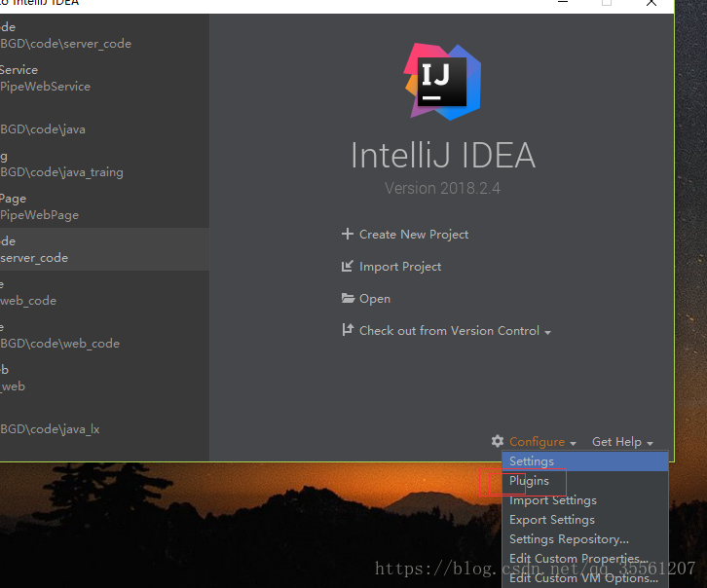Open the Configure dropdown menu
This screenshot has height=588, width=707.
click(542, 442)
